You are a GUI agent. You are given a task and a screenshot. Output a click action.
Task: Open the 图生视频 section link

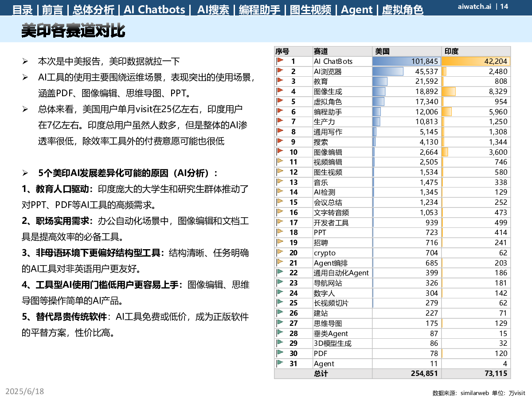[310, 9]
